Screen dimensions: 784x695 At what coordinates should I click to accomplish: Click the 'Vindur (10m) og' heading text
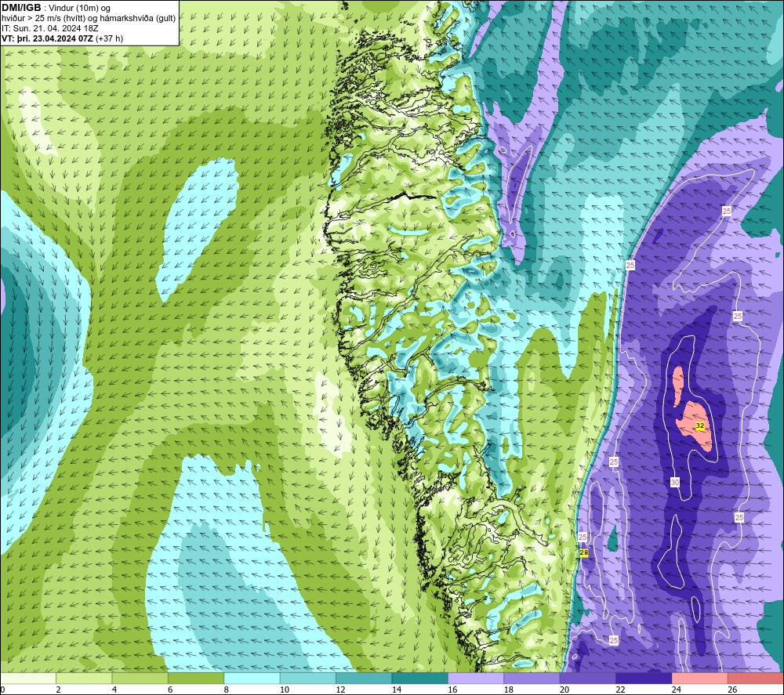[79, 9]
